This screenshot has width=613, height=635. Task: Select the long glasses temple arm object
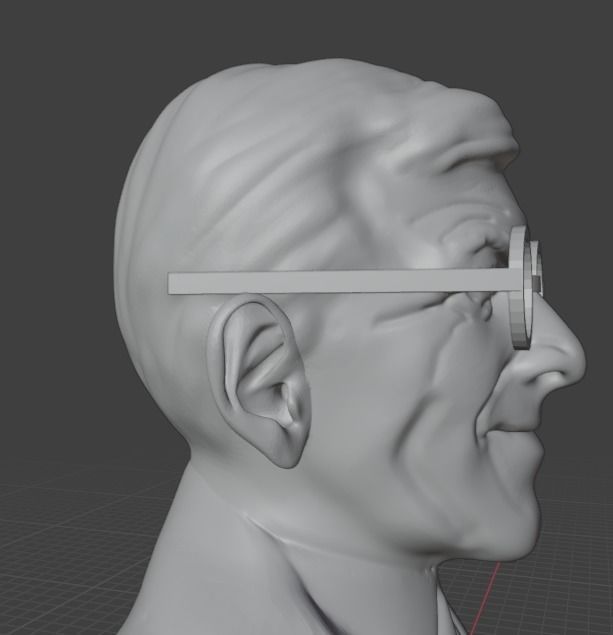[x=340, y=282]
